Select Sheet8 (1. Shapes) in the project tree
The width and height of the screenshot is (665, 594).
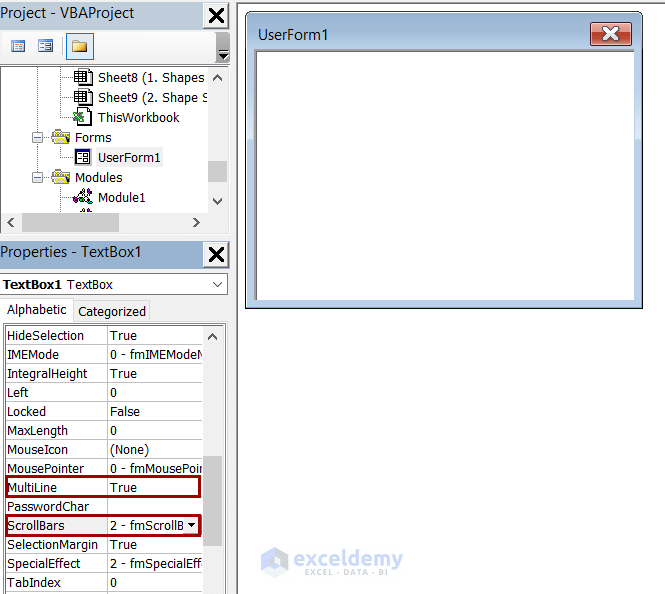pyautogui.click(x=151, y=78)
